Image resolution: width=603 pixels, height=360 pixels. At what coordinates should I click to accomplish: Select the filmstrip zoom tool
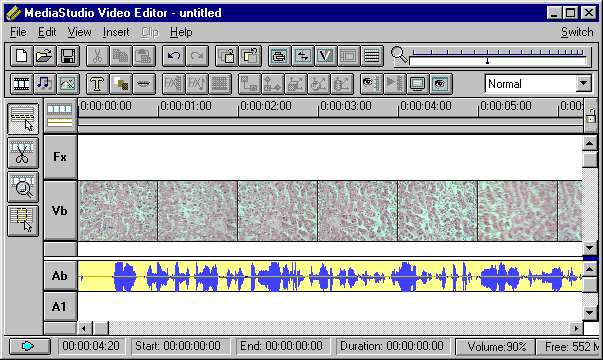(23, 187)
